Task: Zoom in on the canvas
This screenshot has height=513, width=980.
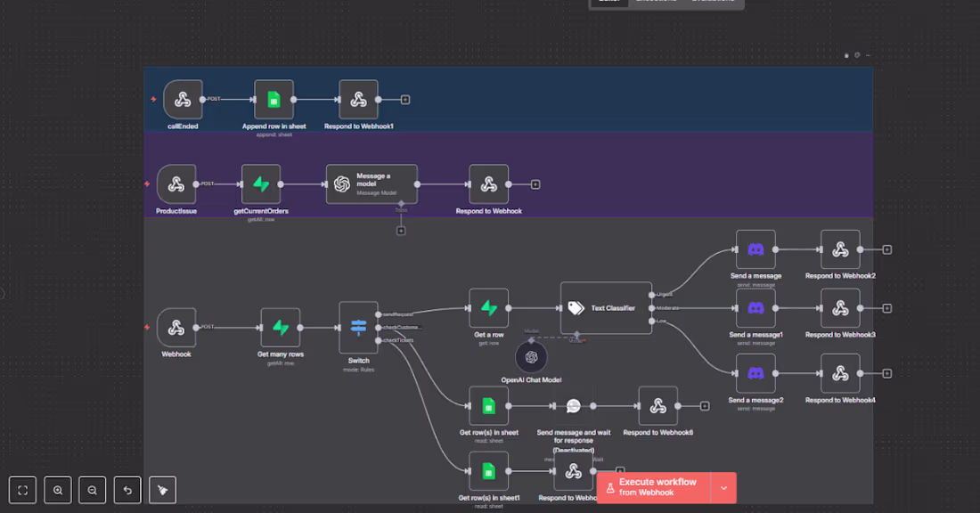Action: [x=58, y=490]
